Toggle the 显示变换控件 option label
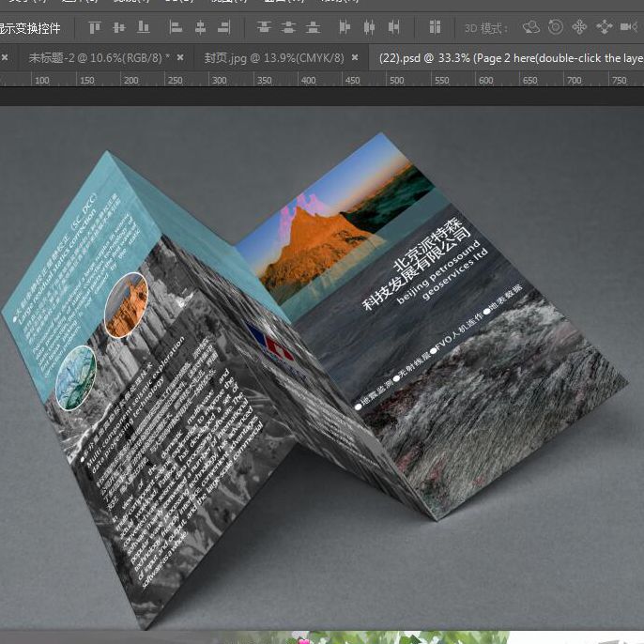Viewport: 644px width, 644px height. click(x=30, y=28)
